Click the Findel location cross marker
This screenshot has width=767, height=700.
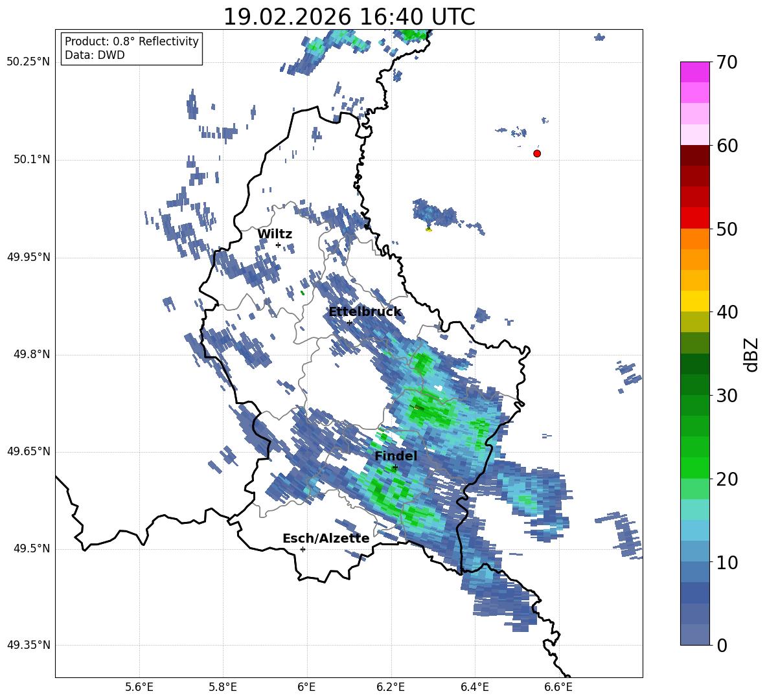[x=395, y=468]
